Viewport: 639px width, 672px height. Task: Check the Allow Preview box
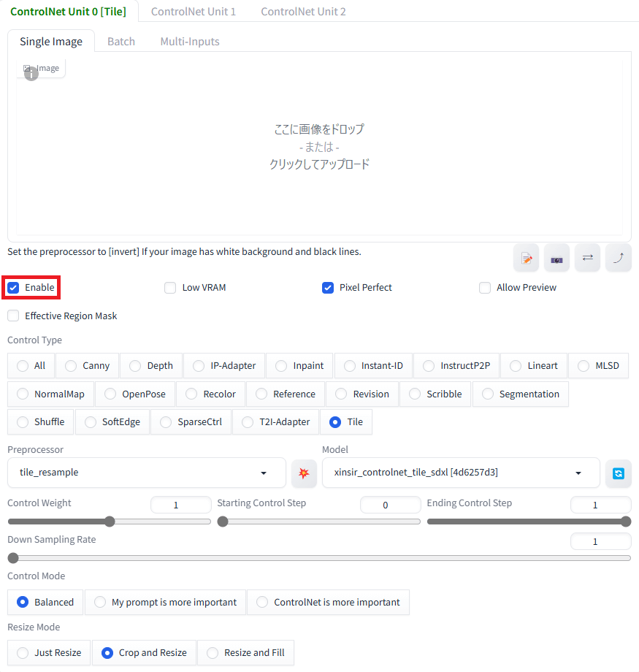click(x=485, y=288)
